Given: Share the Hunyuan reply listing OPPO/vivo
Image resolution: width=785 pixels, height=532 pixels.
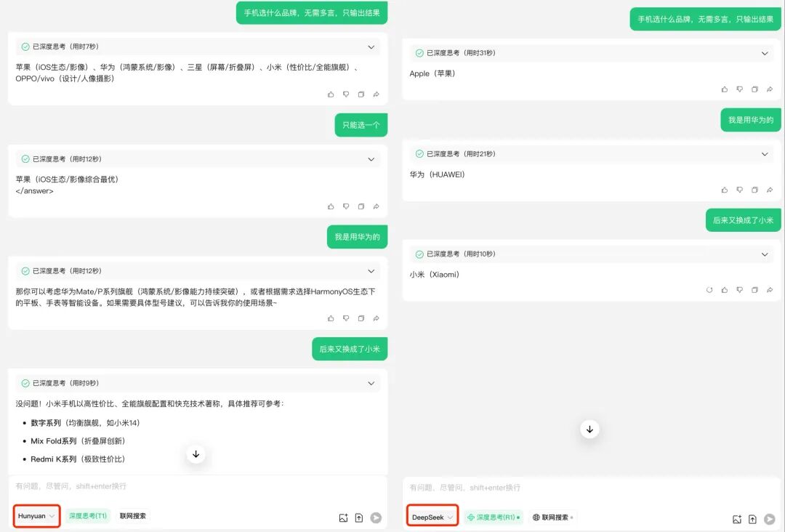Looking at the screenshot, I should tap(376, 94).
